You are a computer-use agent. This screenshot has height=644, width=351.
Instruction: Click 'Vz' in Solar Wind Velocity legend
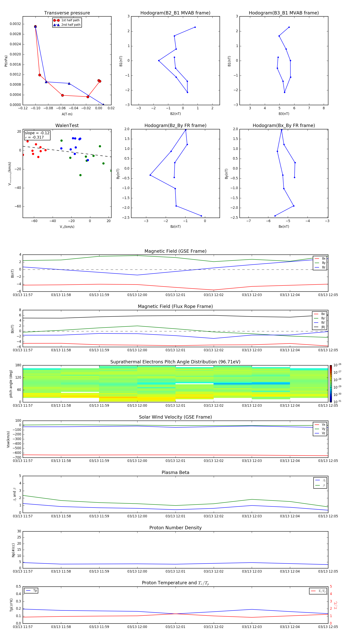tap(320, 433)
